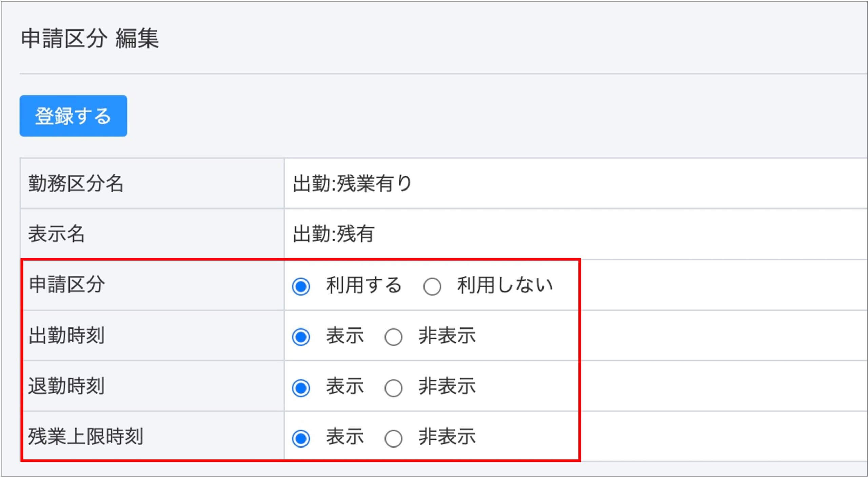Select 利用しない radio for 申請区分
The width and height of the screenshot is (868, 477).
(x=432, y=286)
